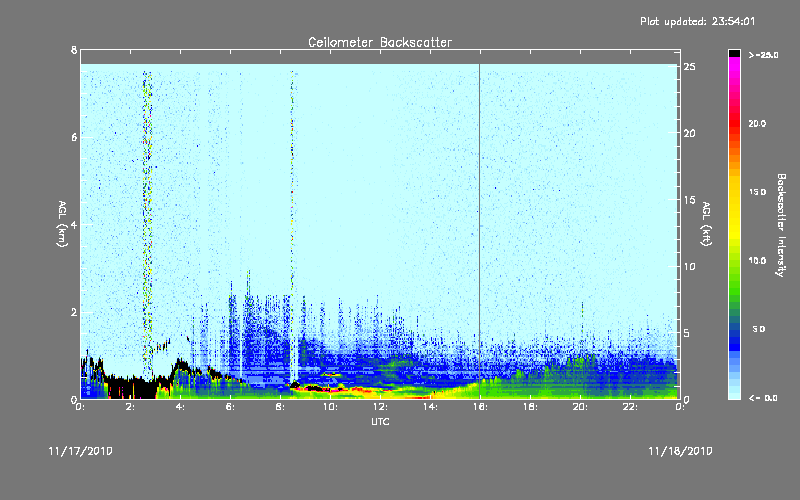
Task: Click the "8:" UTC tick label
Action: tap(281, 407)
